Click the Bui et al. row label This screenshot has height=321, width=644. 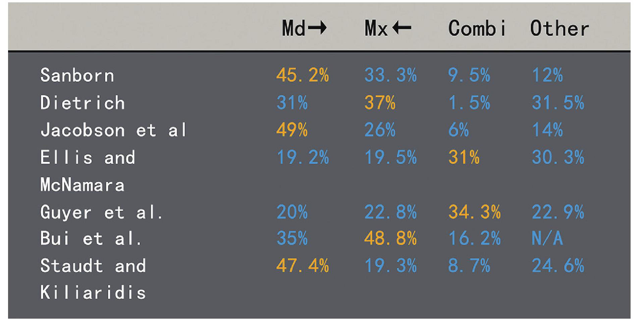point(91,238)
